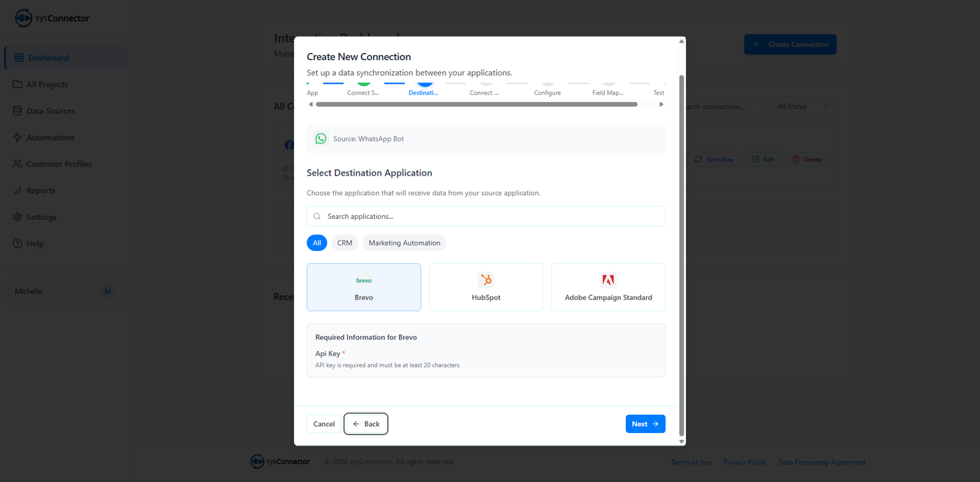Click the dialog's vertical scrollbar
This screenshot has width=980, height=482.
click(x=682, y=256)
